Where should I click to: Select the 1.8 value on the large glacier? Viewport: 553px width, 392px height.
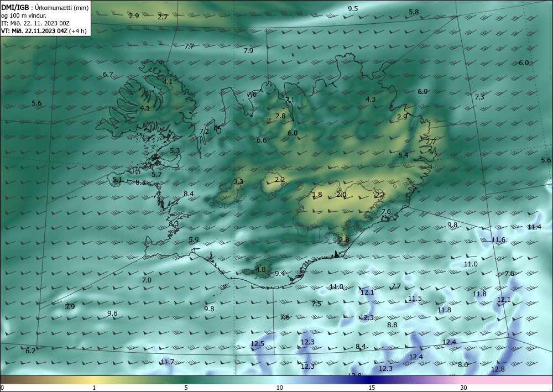tap(317, 195)
